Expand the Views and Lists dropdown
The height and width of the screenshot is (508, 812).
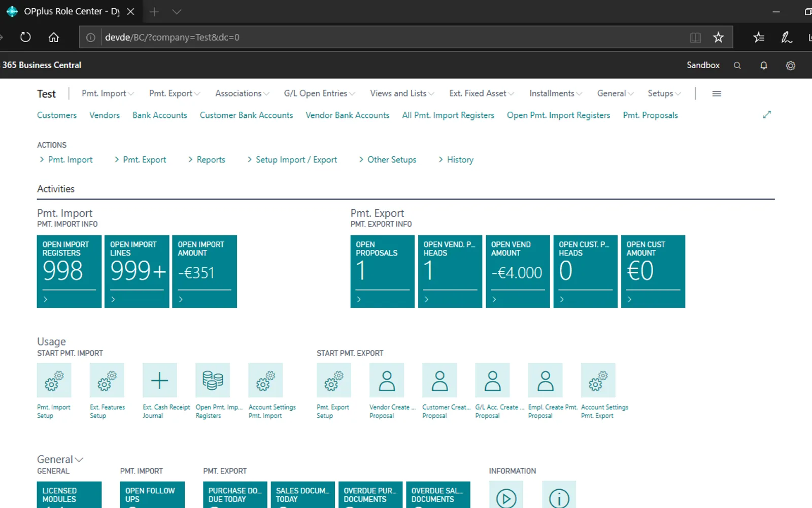[x=402, y=93]
